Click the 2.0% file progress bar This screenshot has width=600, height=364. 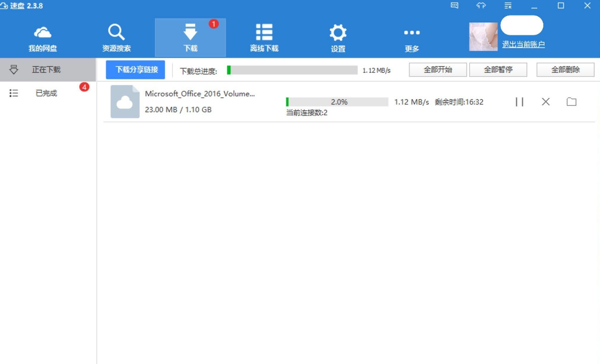coord(337,102)
